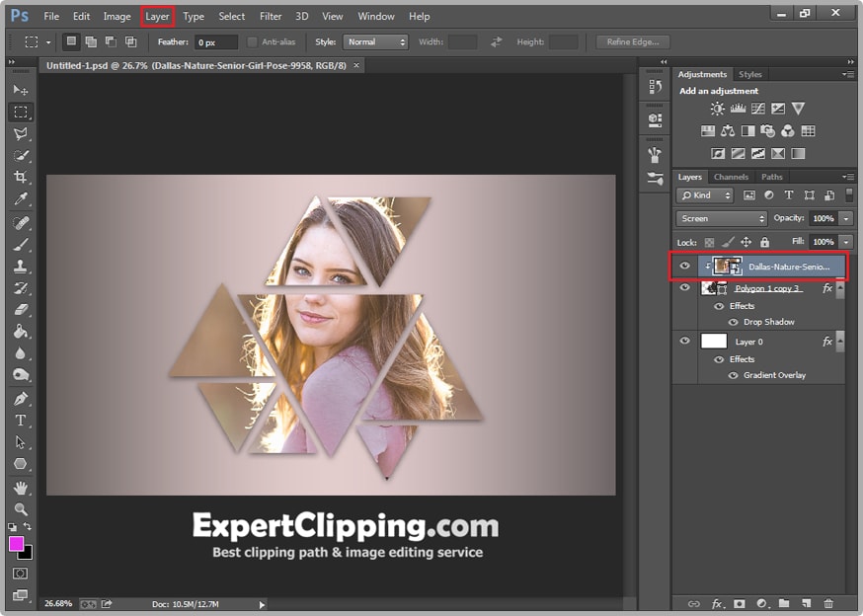
Task: Select the Type tool in toolbar
Action: pos(20,421)
